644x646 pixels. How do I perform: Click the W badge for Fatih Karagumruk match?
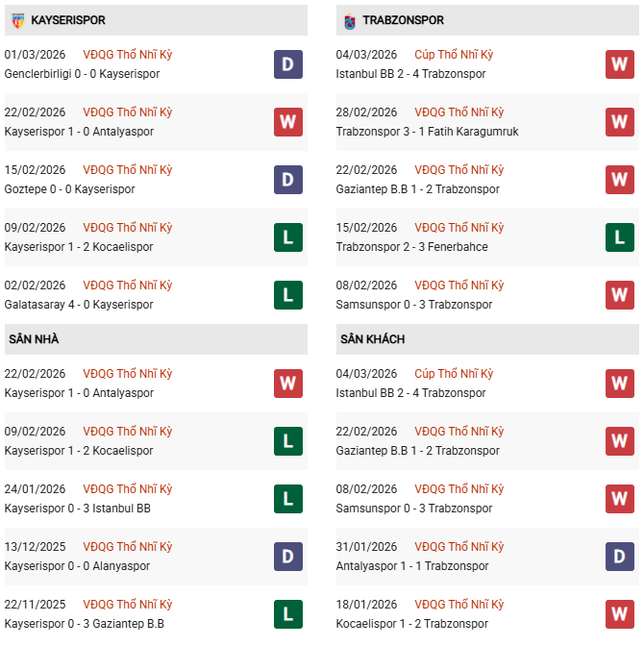tap(619, 122)
